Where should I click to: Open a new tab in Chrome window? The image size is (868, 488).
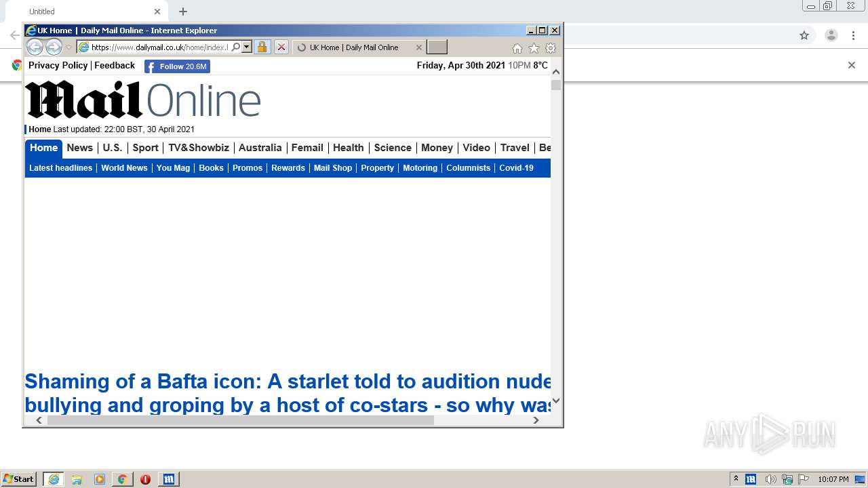tap(183, 12)
